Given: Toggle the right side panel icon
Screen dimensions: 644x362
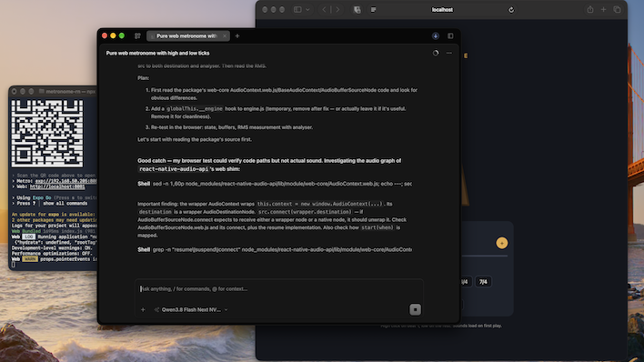Looking at the screenshot, I should 450,36.
